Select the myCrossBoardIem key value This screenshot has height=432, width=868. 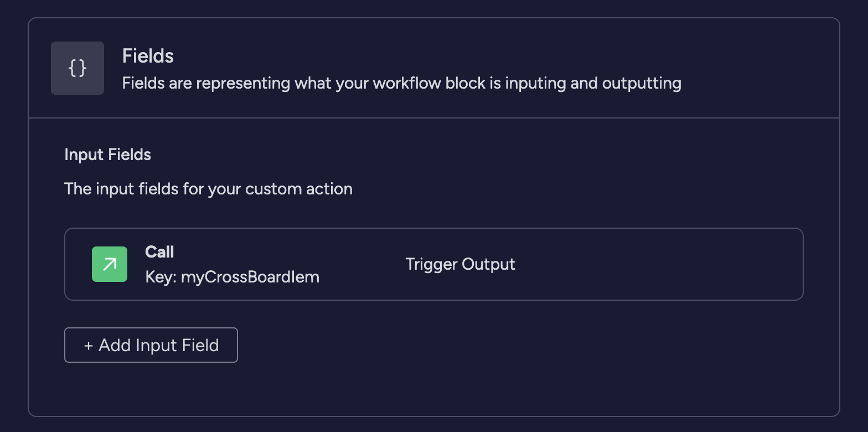point(250,277)
